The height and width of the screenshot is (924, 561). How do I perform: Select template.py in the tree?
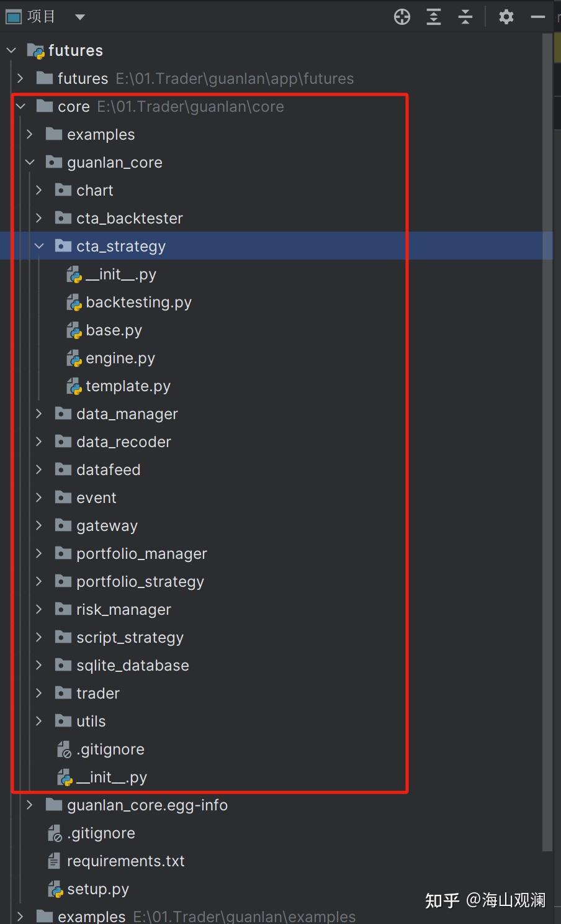pos(128,386)
